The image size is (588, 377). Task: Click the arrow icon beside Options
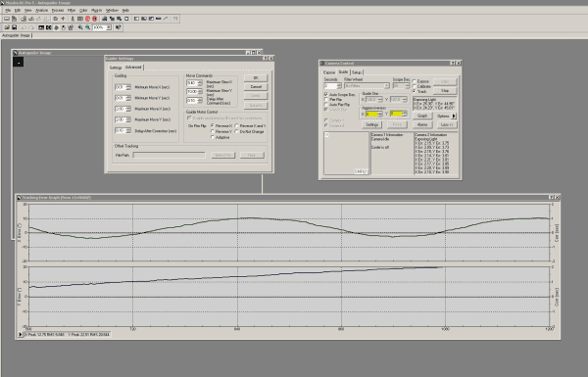click(x=454, y=116)
